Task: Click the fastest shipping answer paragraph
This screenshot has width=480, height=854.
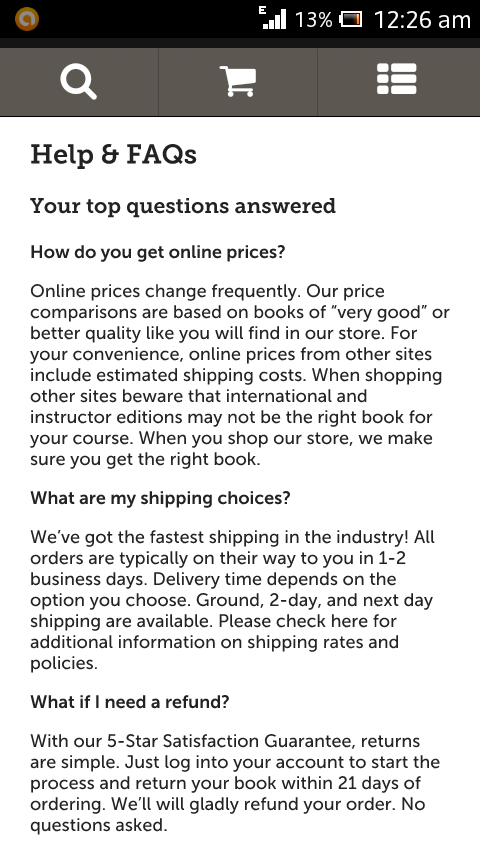Action: [x=233, y=600]
